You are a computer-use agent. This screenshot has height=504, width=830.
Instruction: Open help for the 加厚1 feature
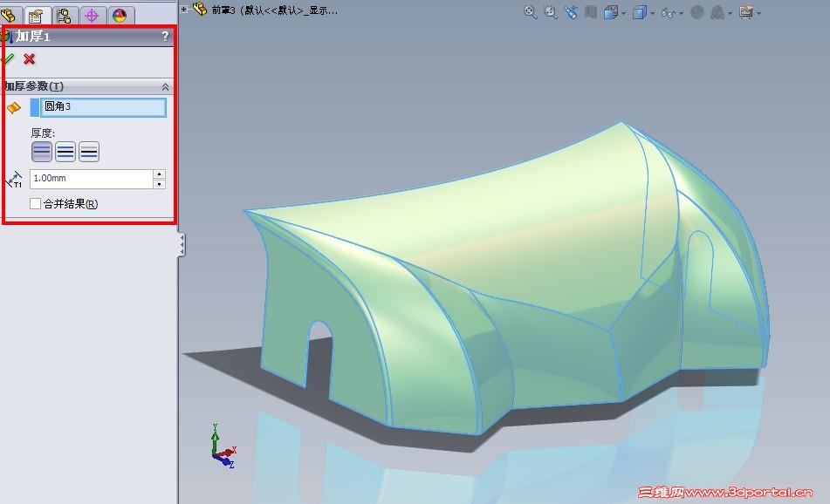[x=165, y=36]
